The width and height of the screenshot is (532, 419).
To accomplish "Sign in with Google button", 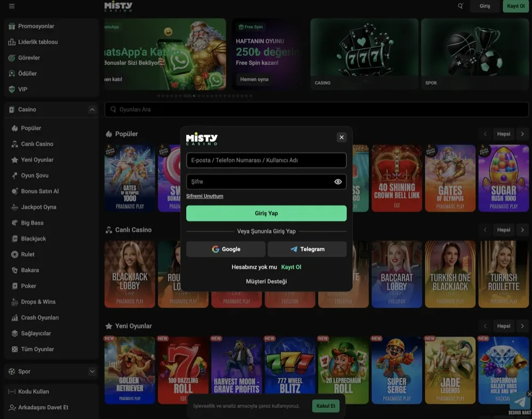I will tap(226, 249).
